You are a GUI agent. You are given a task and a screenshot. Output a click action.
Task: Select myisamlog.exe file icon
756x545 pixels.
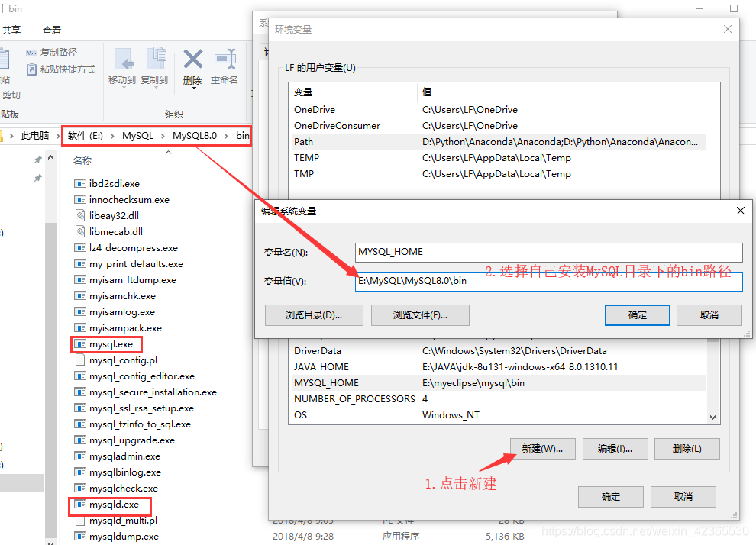pos(80,311)
